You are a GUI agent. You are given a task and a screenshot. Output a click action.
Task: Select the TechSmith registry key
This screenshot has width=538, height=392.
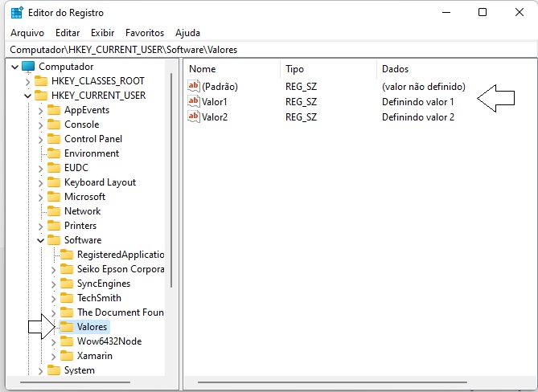(99, 298)
